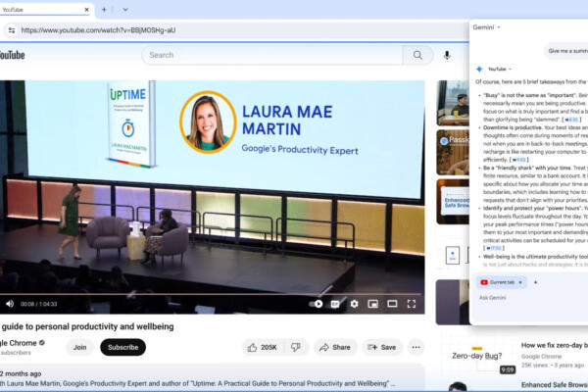Toggle the autoplay switch in player

click(x=316, y=304)
